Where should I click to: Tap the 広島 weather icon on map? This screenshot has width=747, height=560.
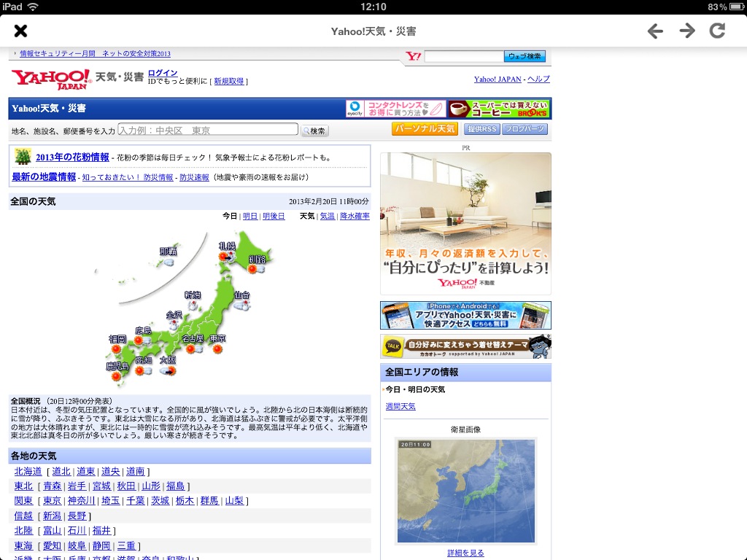tap(142, 341)
